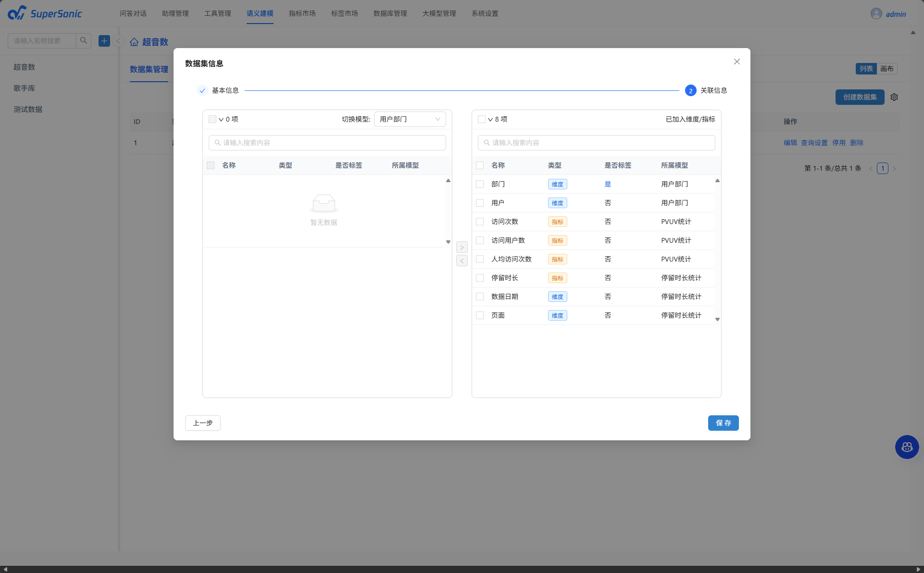This screenshot has width=924, height=573.
Task: Click right table scrollbar down arrow
Action: [x=717, y=319]
